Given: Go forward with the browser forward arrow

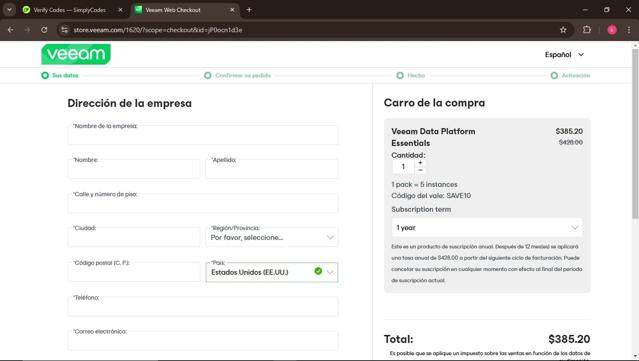Looking at the screenshot, I should [x=27, y=30].
